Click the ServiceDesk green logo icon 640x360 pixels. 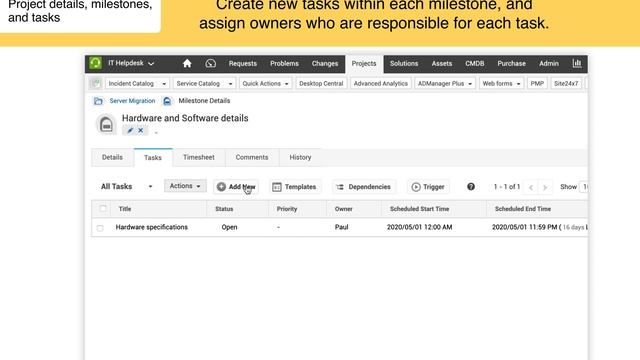point(96,63)
